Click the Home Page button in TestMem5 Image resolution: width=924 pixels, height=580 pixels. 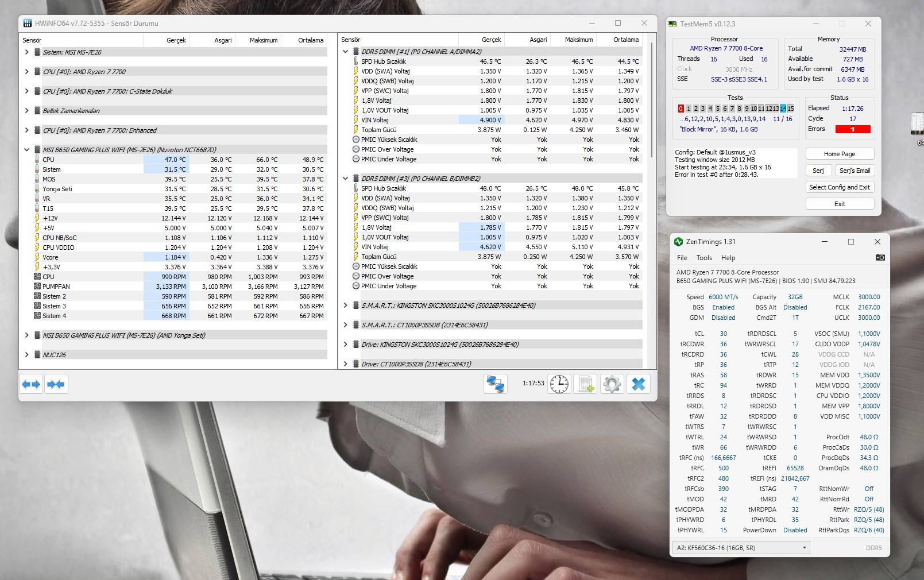pyautogui.click(x=840, y=153)
